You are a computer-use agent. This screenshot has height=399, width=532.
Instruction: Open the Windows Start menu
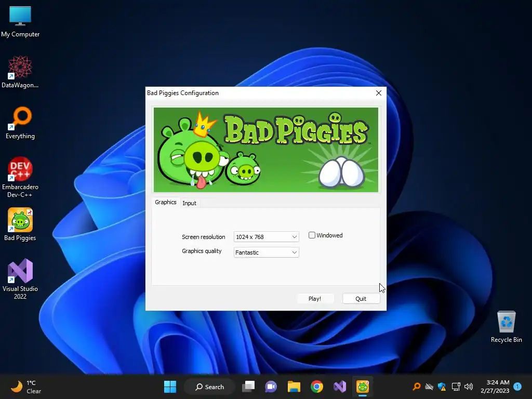tap(170, 387)
